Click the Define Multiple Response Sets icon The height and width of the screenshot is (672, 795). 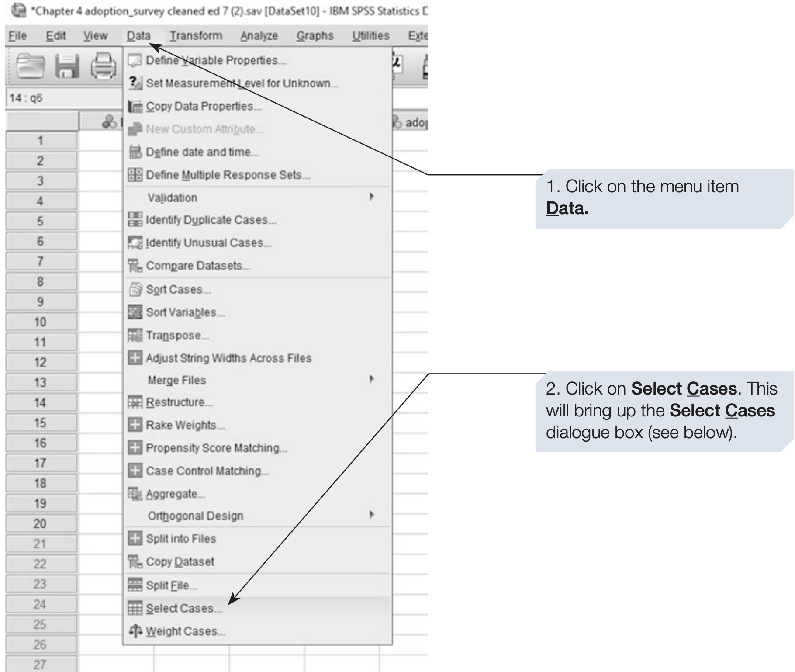135,175
